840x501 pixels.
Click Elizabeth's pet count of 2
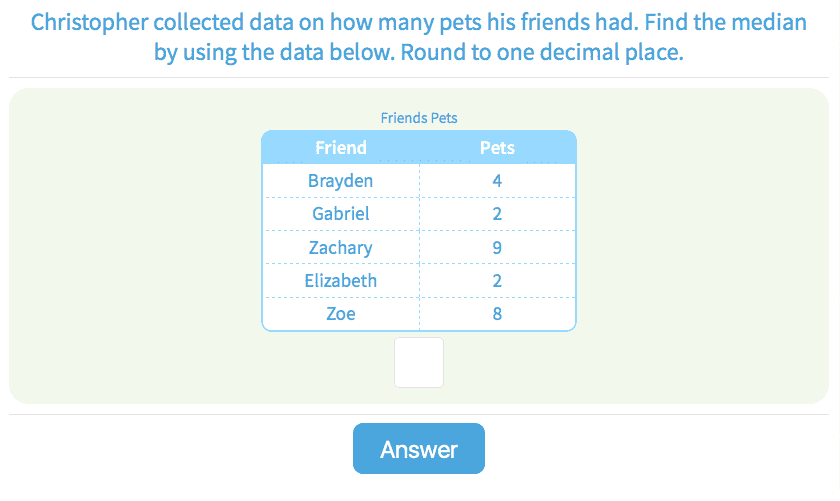tap(497, 280)
